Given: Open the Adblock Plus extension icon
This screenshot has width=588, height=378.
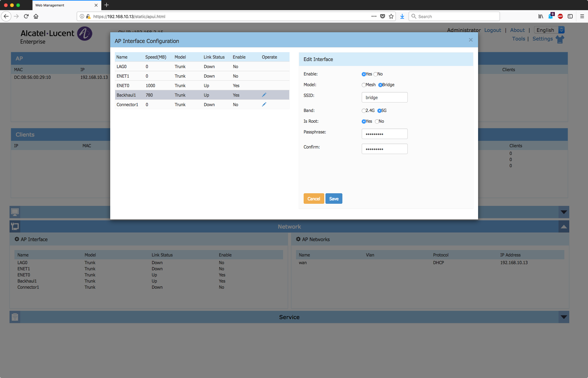Looking at the screenshot, I should [x=560, y=17].
